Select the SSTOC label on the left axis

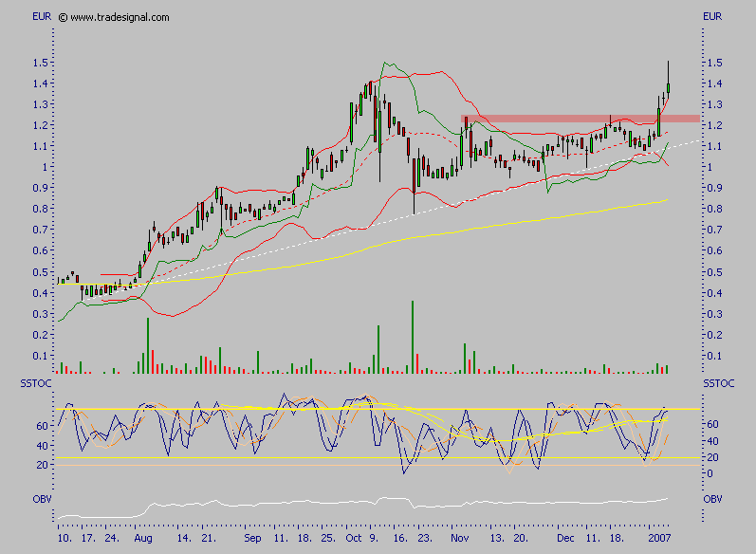[35, 384]
